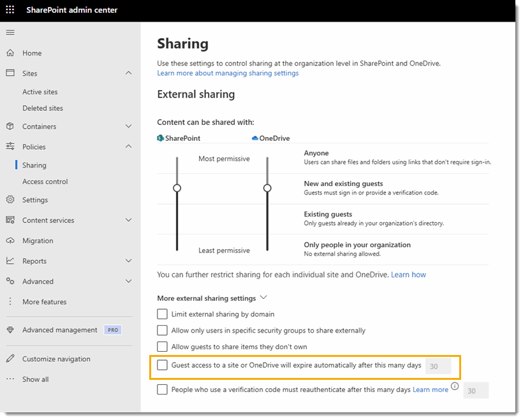Image resolution: width=523 pixels, height=420 pixels.
Task: Click the Anyone sharing option label
Action: click(316, 153)
